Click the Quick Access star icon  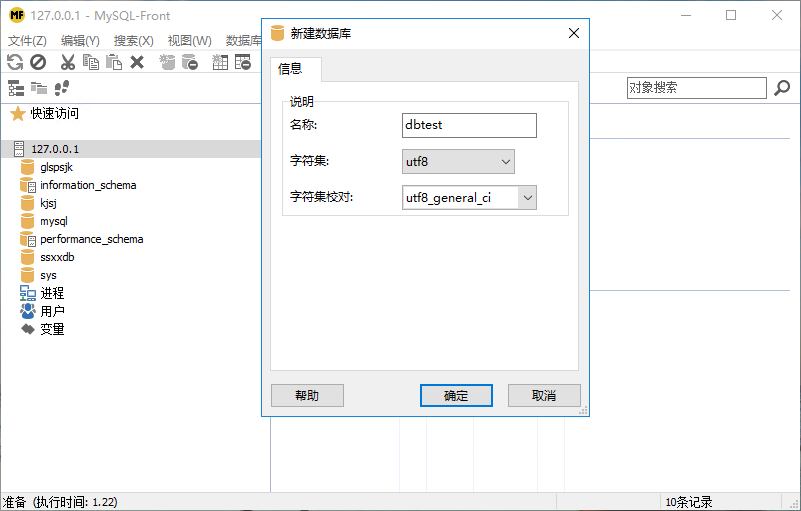click(17, 113)
